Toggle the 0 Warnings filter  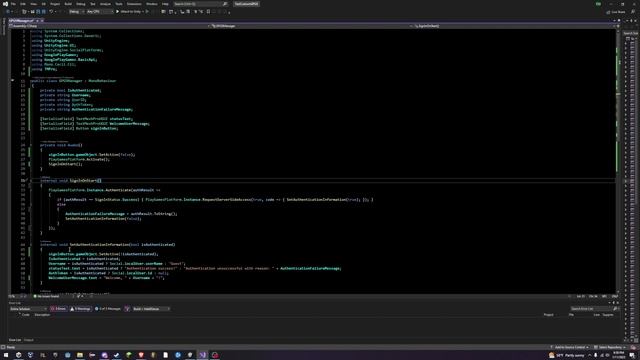tap(80, 309)
